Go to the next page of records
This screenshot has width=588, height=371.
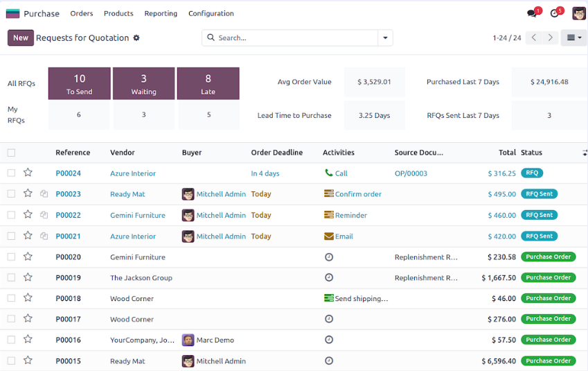[550, 37]
